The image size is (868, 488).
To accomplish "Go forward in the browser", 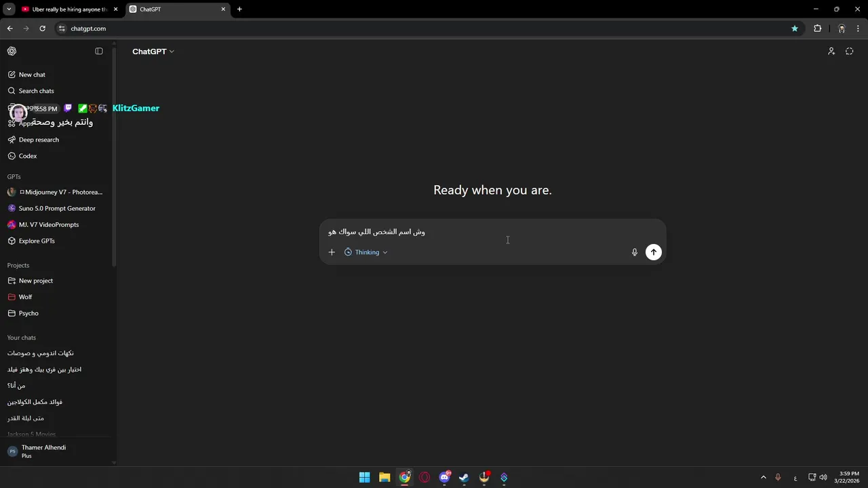I will point(26,28).
